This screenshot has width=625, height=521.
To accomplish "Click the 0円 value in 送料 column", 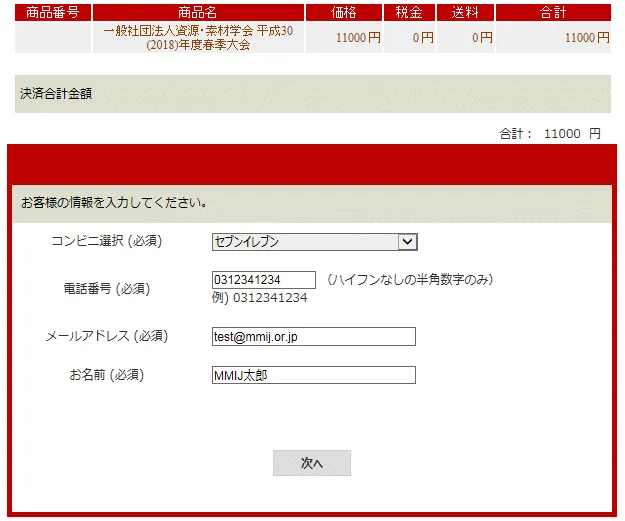I will click(x=480, y=38).
